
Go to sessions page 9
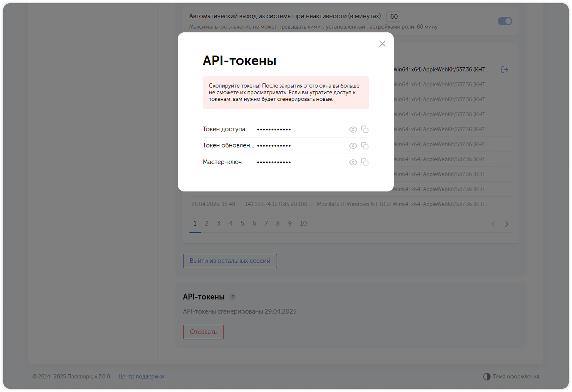[290, 223]
